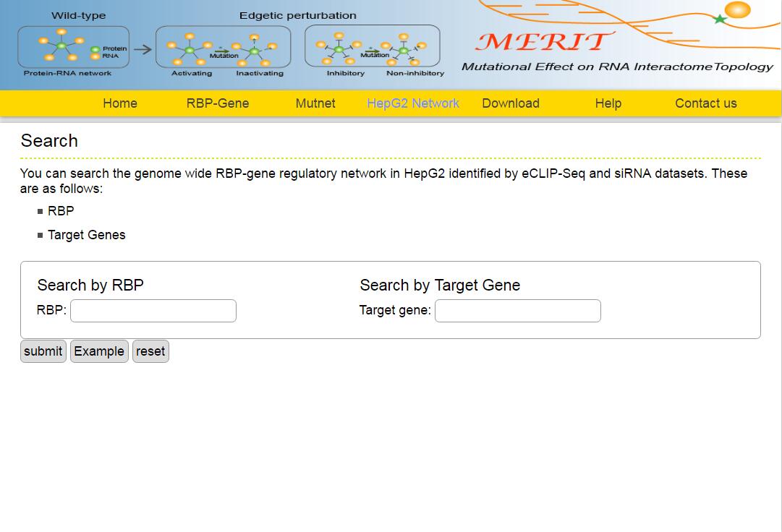Click the Target Genes bullet item

pos(87,235)
